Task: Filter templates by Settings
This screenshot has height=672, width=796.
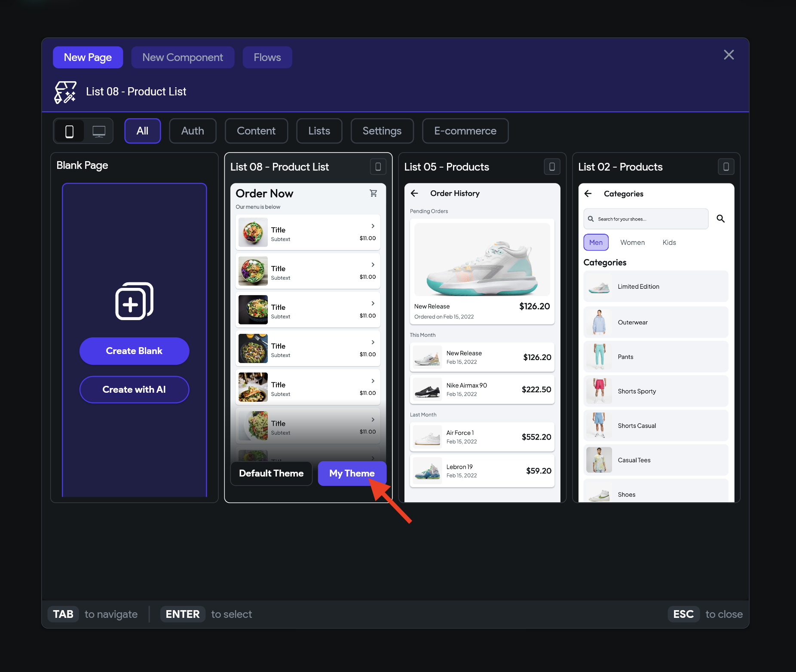Action: 382,131
